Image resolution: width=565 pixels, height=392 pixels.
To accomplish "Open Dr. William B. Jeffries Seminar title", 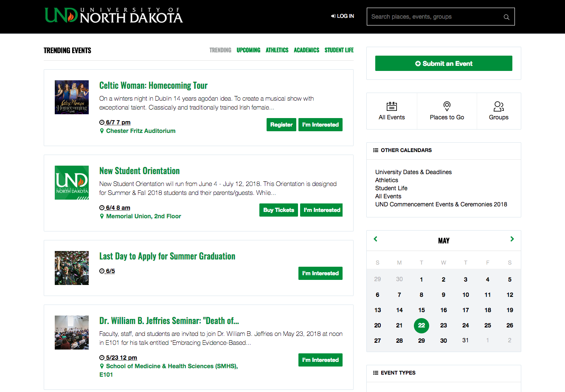I will [169, 321].
